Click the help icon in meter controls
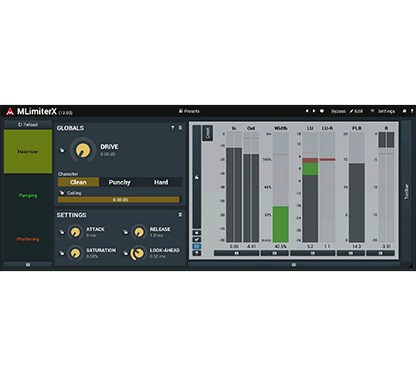Viewport: 416px width, 376px height. (197, 253)
